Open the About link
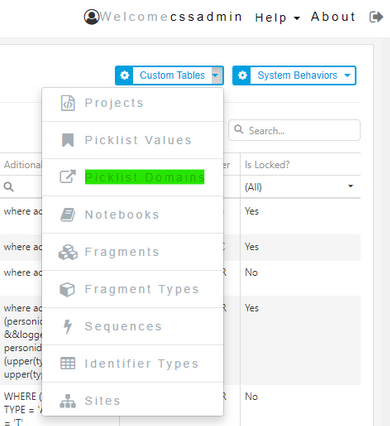Viewport: 390px width, 426px height. pyautogui.click(x=333, y=17)
